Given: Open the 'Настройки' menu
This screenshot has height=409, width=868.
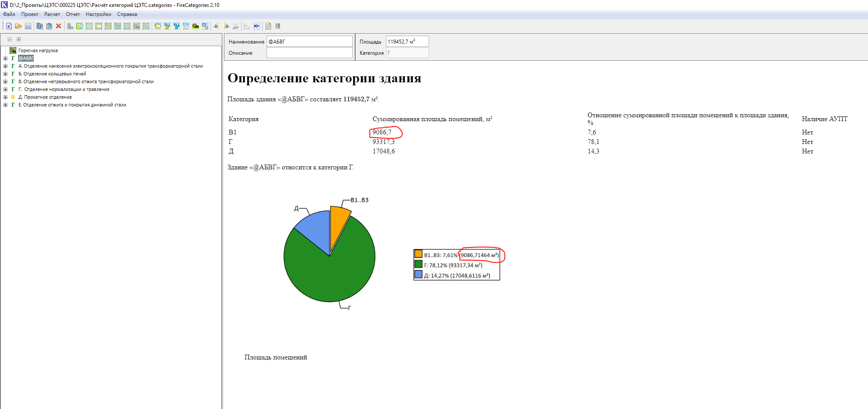Looking at the screenshot, I should pyautogui.click(x=98, y=14).
